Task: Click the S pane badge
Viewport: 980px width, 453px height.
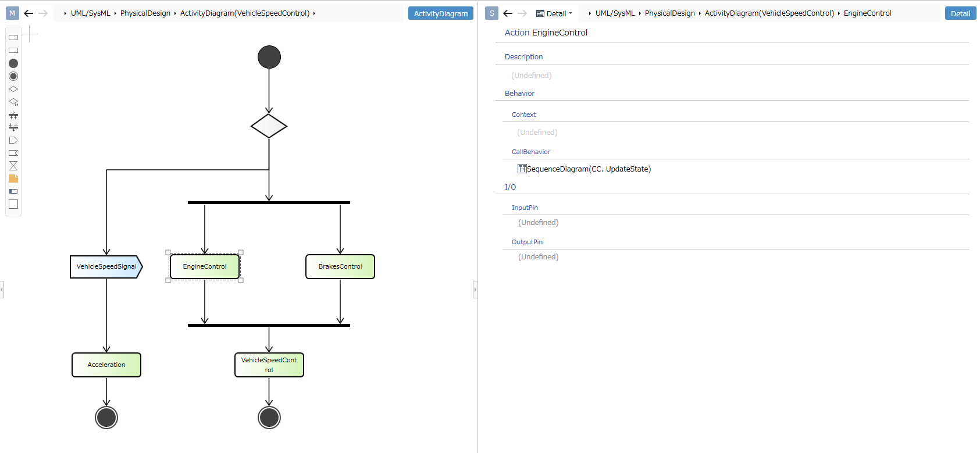Action: pyautogui.click(x=491, y=13)
